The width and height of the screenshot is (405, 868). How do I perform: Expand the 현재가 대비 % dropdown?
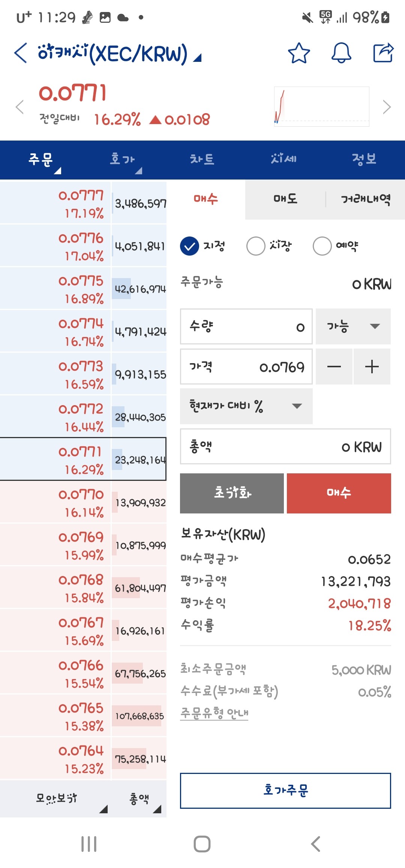[x=246, y=406]
